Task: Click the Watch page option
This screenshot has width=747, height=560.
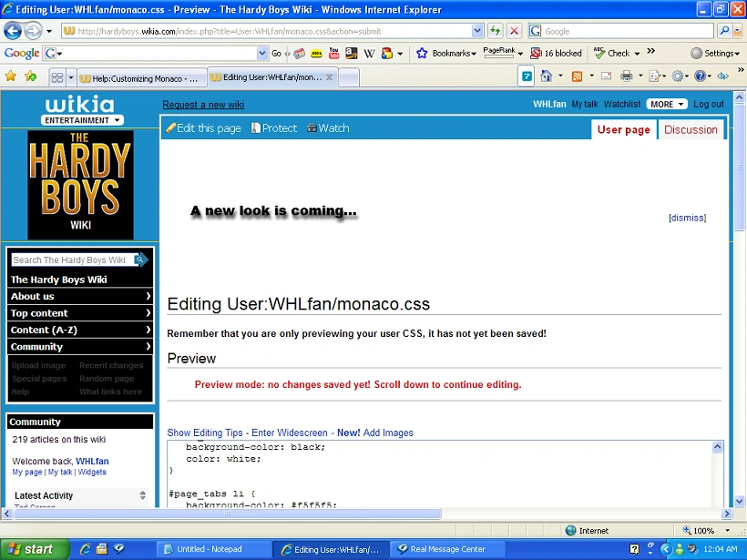Action: 328,128
